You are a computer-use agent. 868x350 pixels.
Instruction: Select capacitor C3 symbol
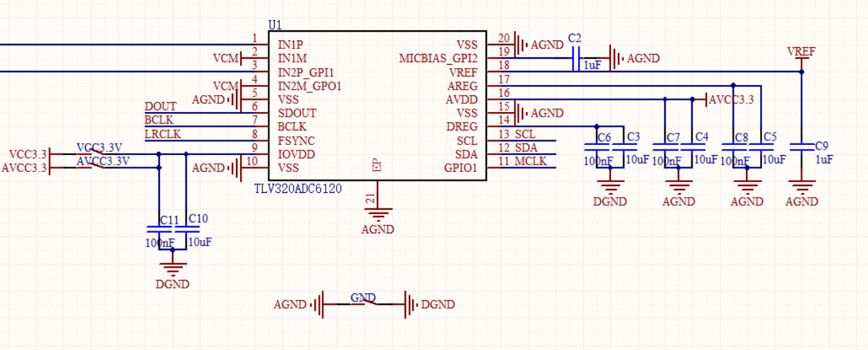(624, 147)
